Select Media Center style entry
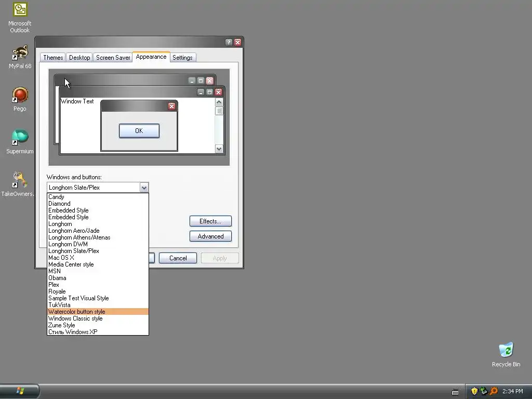This screenshot has height=399, width=532. pos(98,264)
